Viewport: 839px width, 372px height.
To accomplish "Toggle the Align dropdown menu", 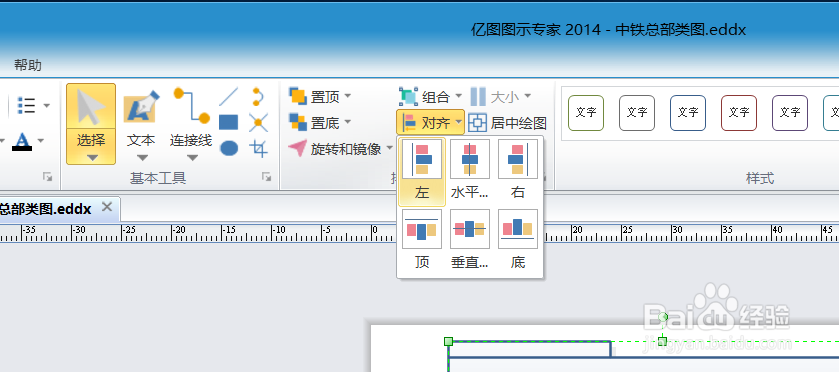I will coord(430,123).
